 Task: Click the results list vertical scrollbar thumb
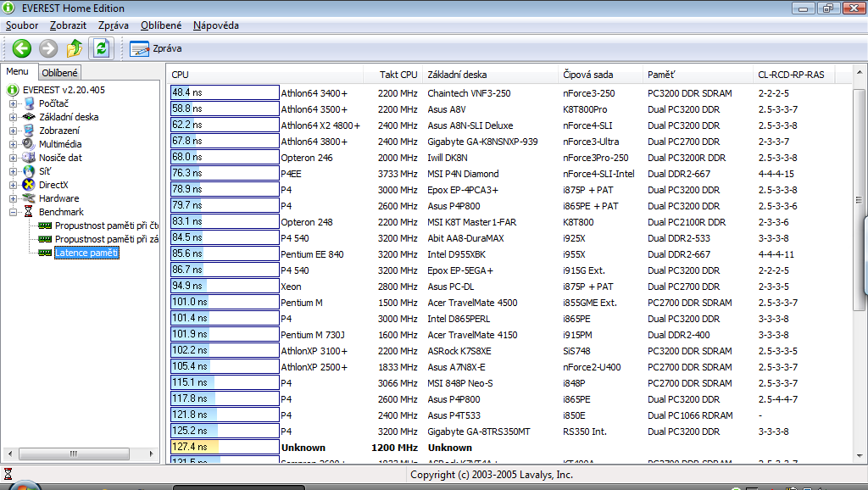pyautogui.click(x=860, y=199)
